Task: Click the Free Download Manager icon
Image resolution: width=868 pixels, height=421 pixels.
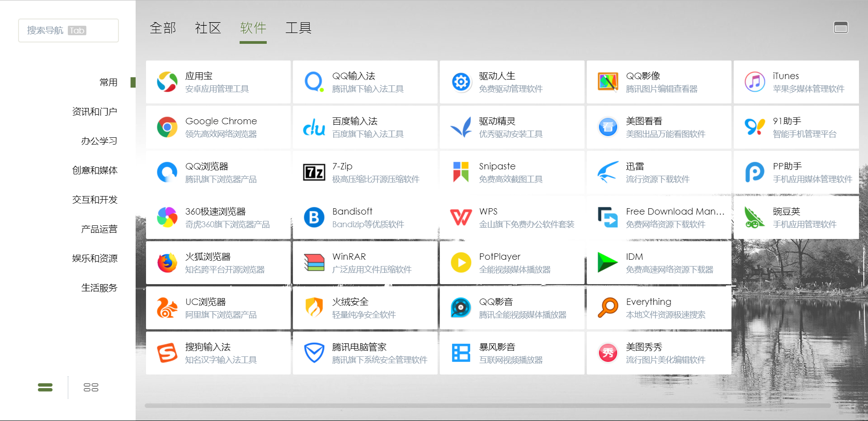Action: click(x=608, y=217)
